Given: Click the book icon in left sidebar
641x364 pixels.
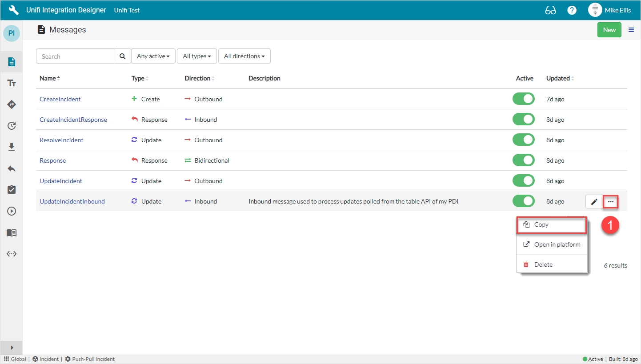Looking at the screenshot, I should click(12, 232).
